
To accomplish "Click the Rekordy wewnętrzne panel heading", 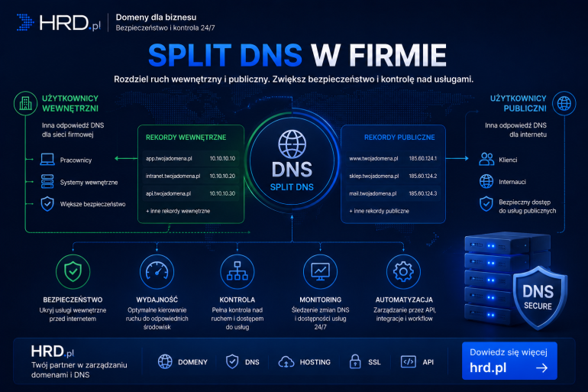I will [x=186, y=138].
